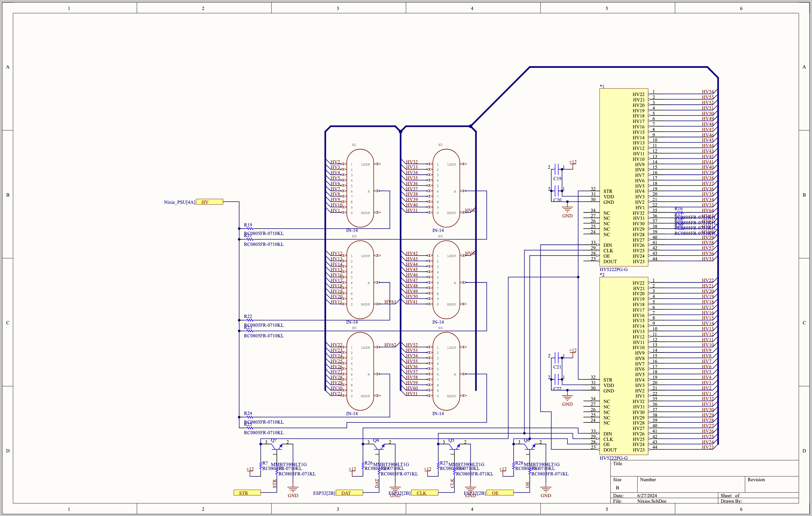Viewport: 812px width, 516px height.
Task: Select capacitor C19 symbol
Action: click(557, 169)
